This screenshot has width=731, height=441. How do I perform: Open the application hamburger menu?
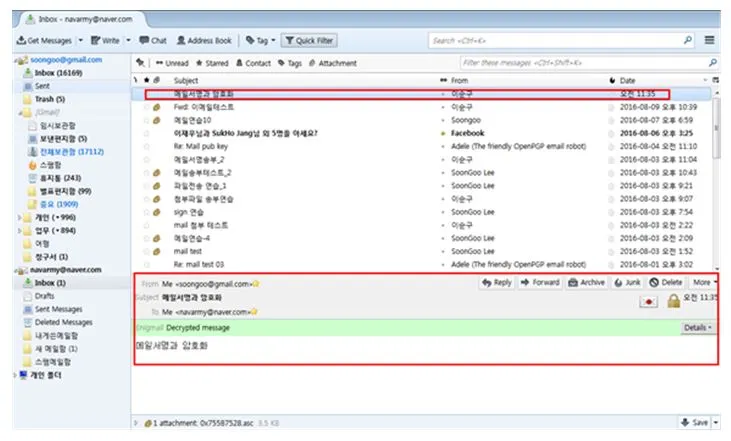click(710, 40)
